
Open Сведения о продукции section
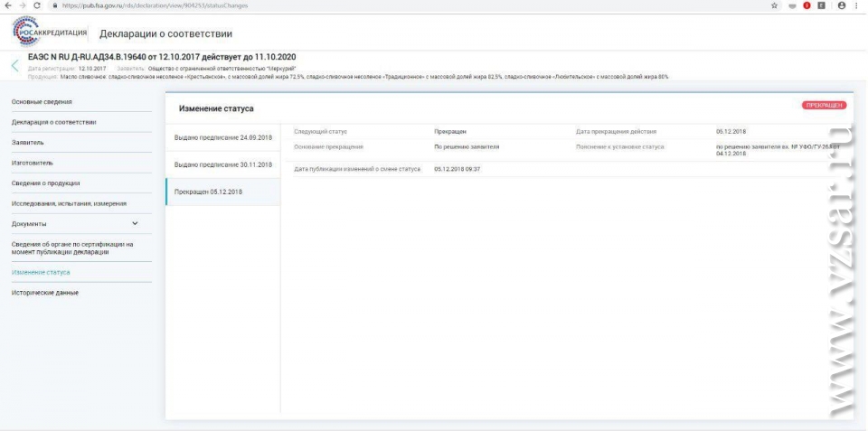tap(47, 183)
